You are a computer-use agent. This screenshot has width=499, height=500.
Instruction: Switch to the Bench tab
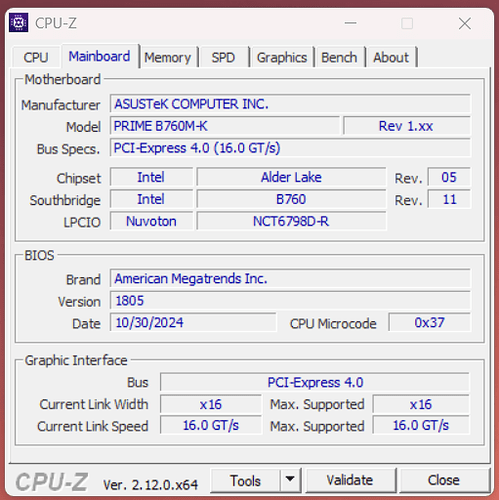click(x=339, y=57)
